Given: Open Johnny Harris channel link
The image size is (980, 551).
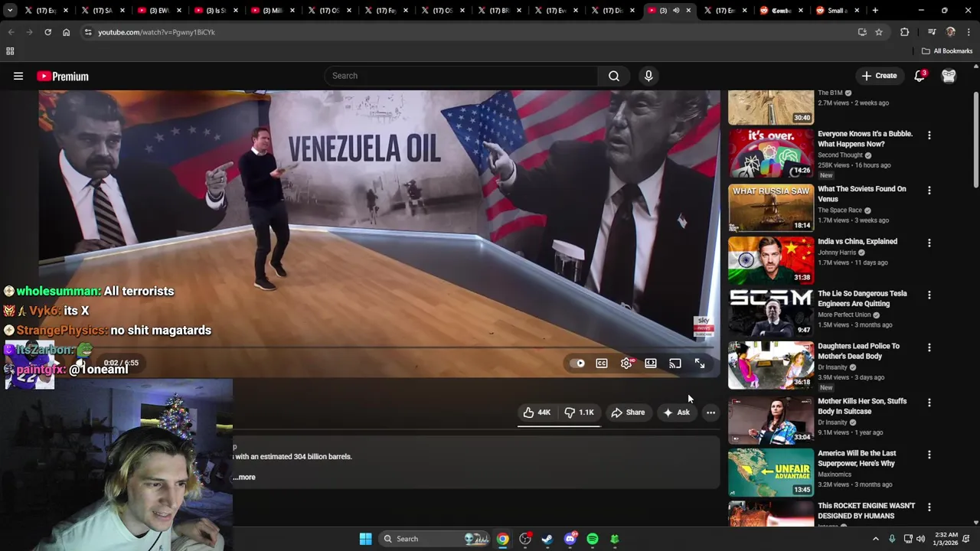Looking at the screenshot, I should click(x=838, y=253).
